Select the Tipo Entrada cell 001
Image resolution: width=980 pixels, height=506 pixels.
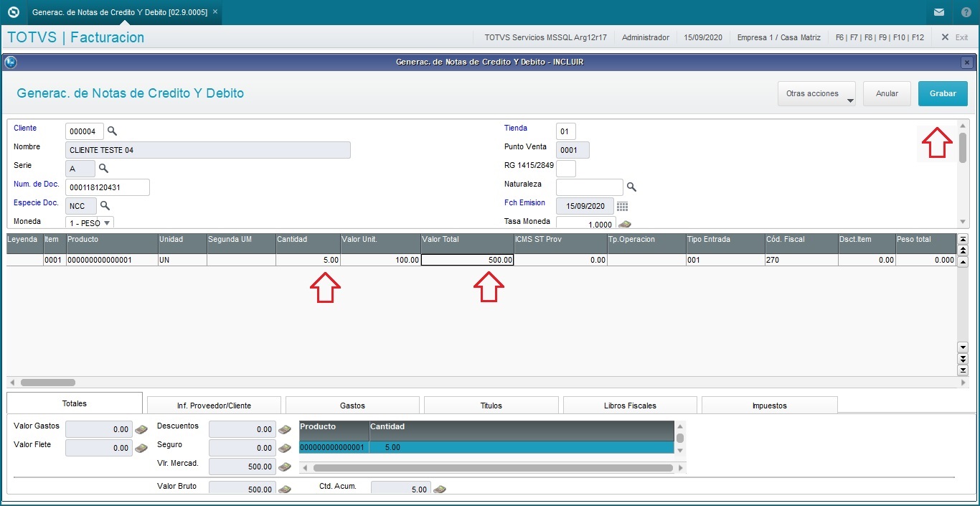pyautogui.click(x=725, y=260)
